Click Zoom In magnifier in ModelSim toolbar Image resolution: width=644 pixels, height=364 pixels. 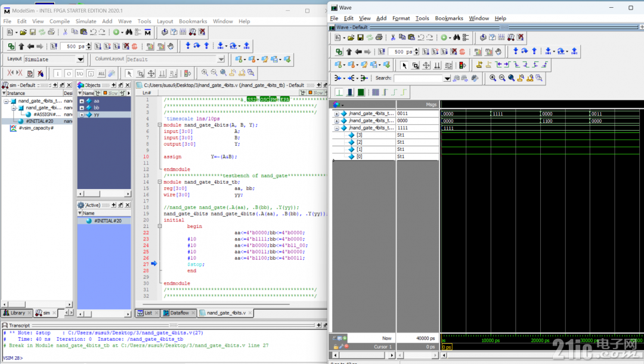click(x=205, y=73)
